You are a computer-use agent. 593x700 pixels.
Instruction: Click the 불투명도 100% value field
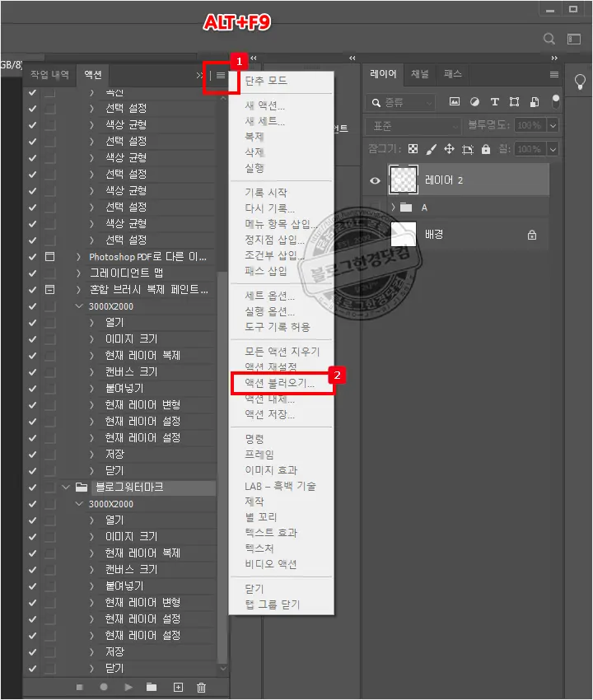pos(530,125)
